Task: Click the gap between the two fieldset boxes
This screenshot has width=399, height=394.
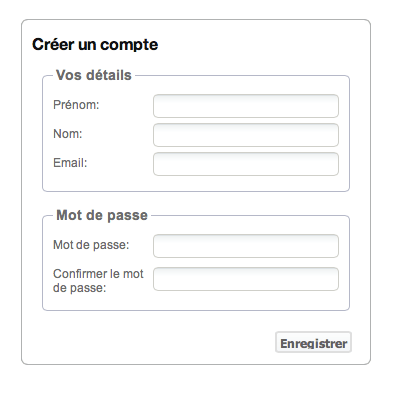Action: (196, 200)
